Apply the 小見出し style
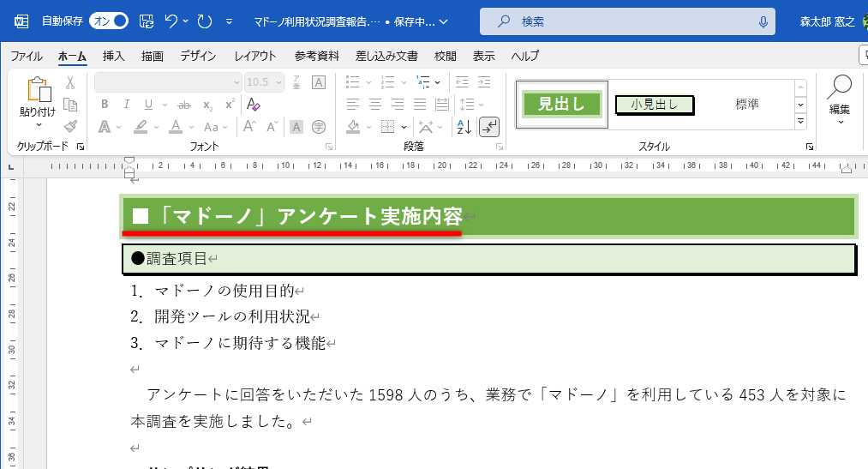 pyautogui.click(x=655, y=104)
